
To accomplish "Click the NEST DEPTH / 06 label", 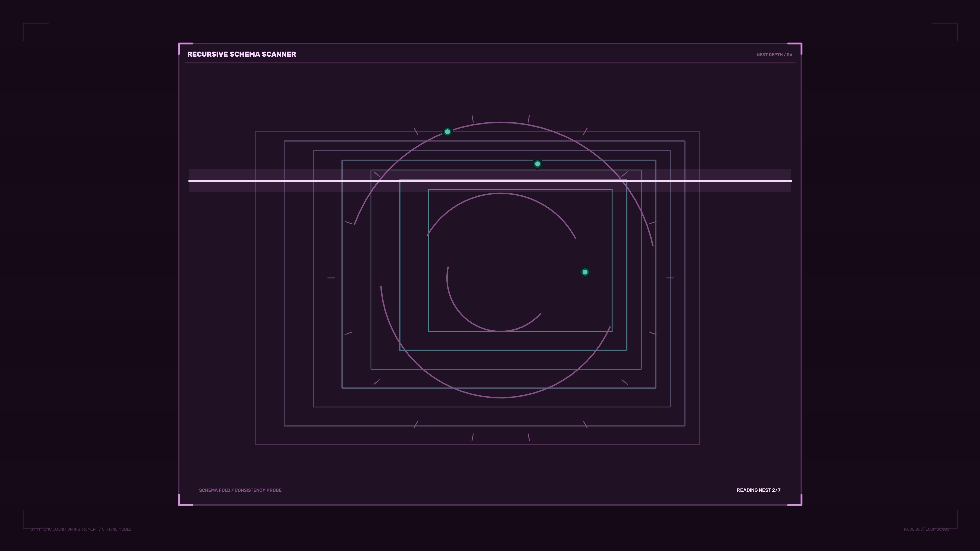I will coord(774,55).
